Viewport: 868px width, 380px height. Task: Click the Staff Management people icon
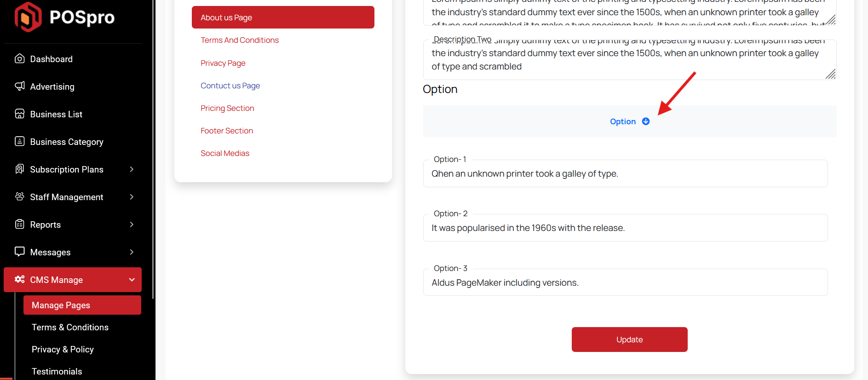pos(19,196)
